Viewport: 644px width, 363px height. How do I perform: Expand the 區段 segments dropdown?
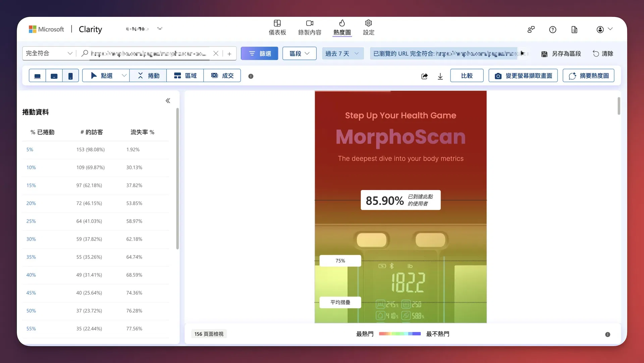coord(299,53)
